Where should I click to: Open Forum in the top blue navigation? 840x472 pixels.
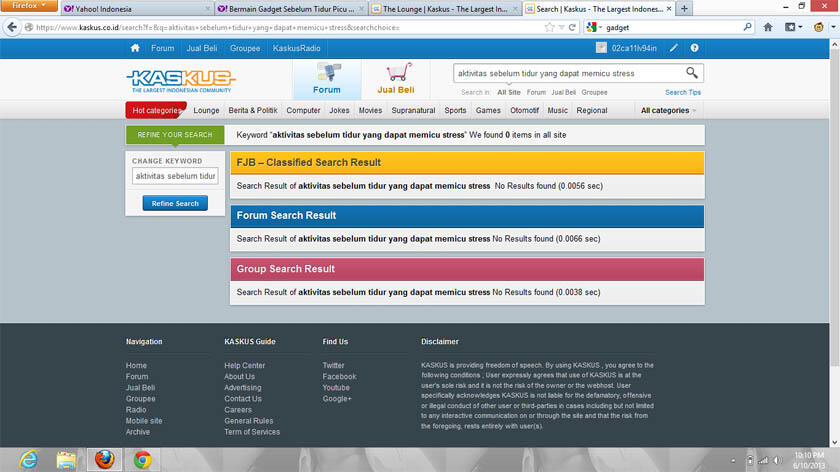(x=162, y=48)
